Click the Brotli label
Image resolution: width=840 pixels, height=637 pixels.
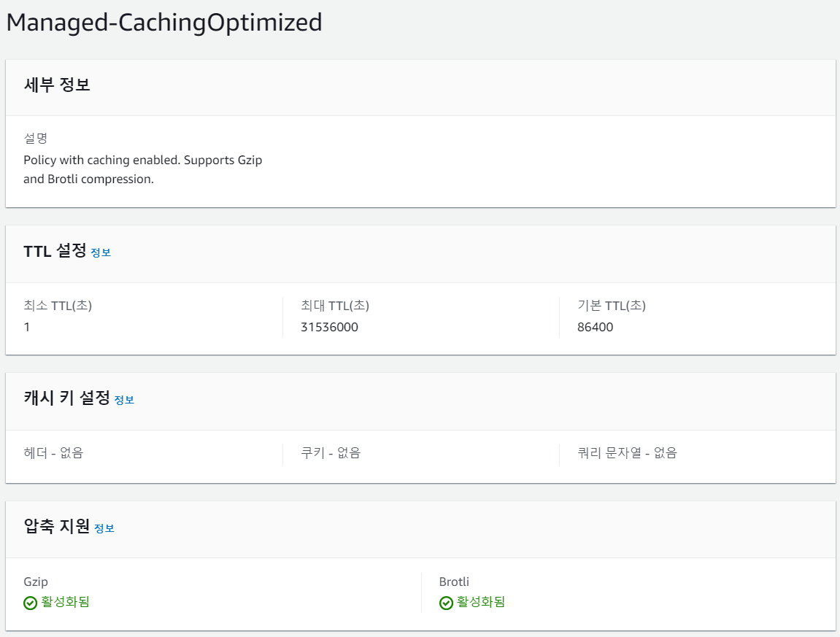pos(454,582)
